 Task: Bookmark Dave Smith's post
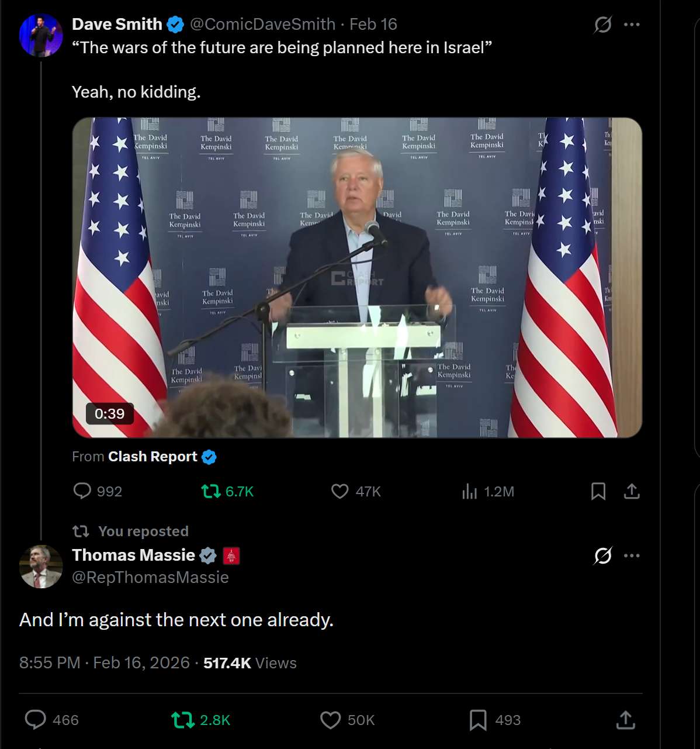click(598, 491)
